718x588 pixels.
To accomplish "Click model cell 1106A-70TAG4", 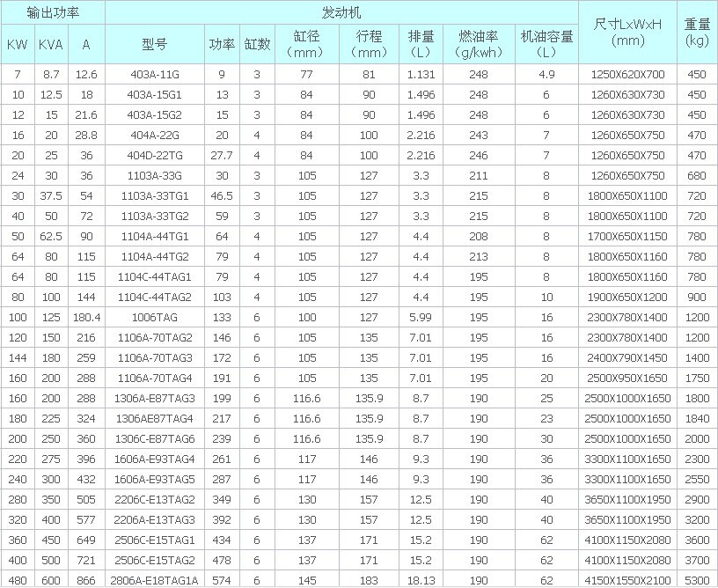I will coord(155,378).
